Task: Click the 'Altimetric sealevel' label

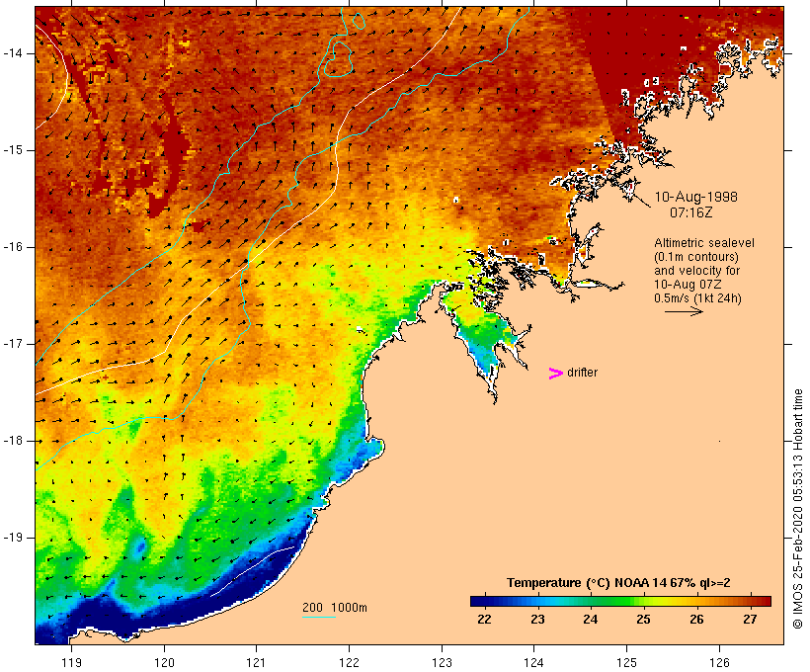Action: click(704, 243)
